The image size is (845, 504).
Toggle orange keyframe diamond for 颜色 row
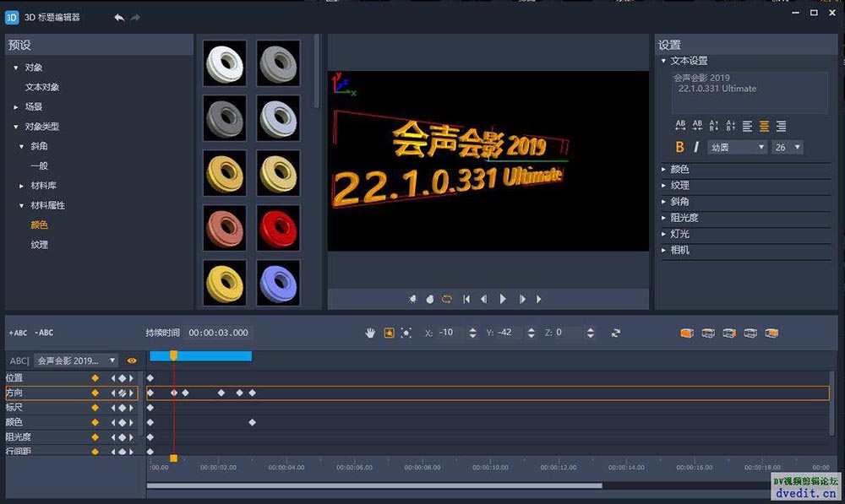(x=95, y=422)
